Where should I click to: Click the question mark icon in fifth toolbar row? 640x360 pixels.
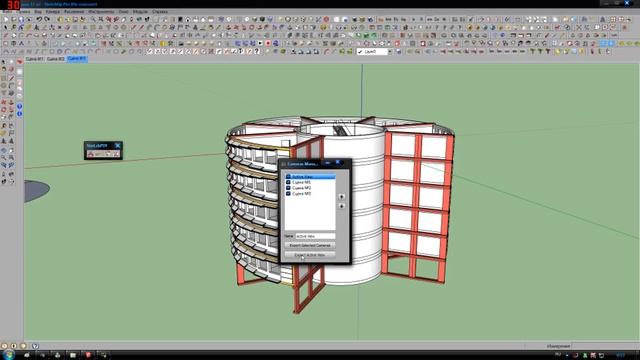click(x=257, y=51)
